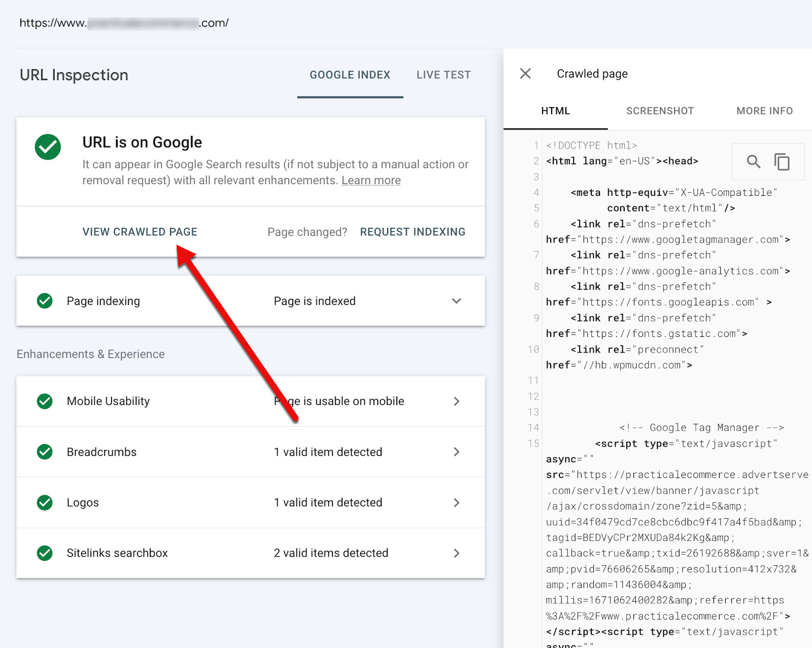Click the Page indexing green checkmark

click(45, 301)
